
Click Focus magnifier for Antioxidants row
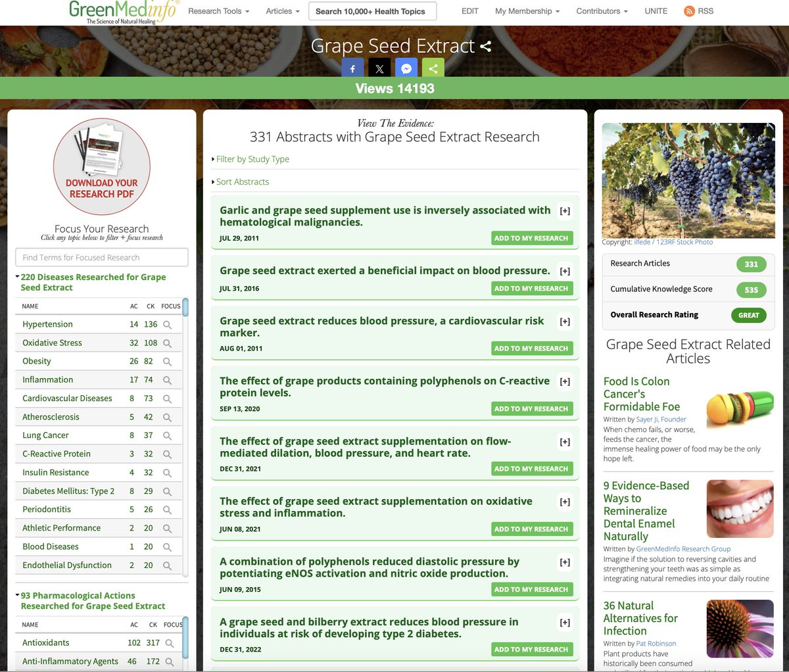(170, 643)
